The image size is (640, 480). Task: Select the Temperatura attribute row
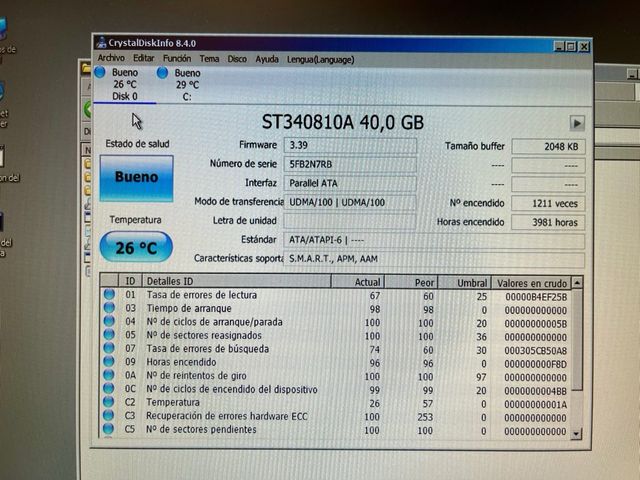336,403
